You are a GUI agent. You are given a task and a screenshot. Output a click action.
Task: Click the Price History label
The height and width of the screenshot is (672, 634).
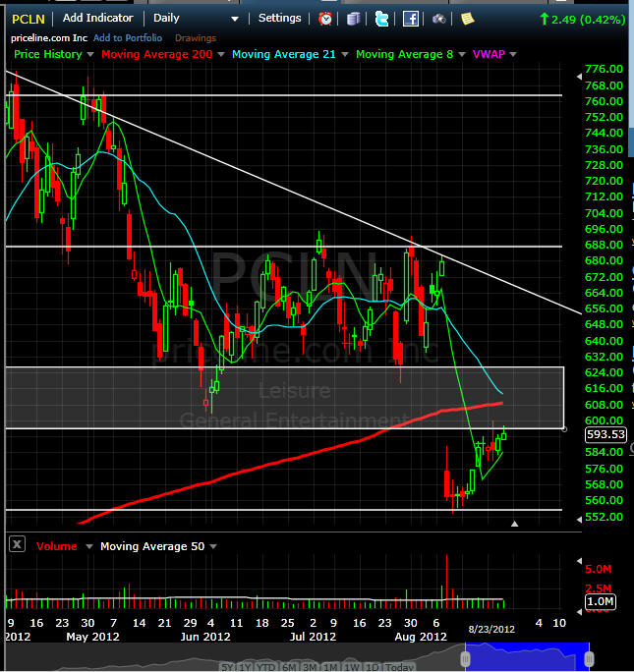pyautogui.click(x=47, y=54)
